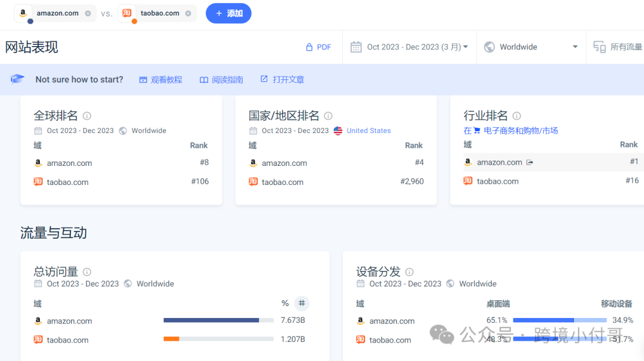Viewport: 644px width, 361px height.
Task: Show info tooltip for 全球排名
Action: pos(86,116)
